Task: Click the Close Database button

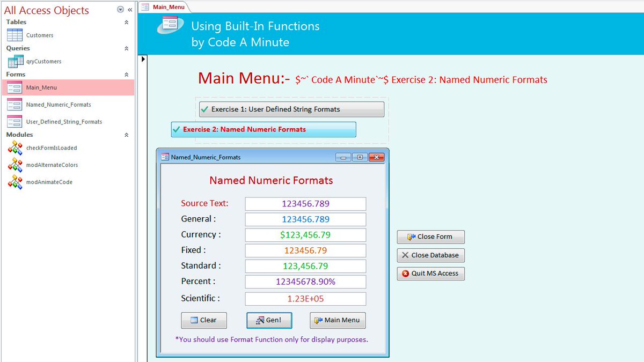Action: pos(431,255)
